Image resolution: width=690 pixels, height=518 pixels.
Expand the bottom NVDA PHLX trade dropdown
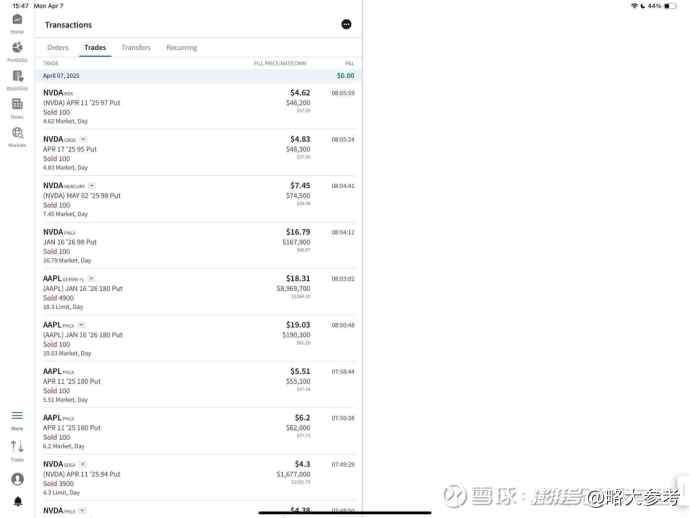point(82,511)
